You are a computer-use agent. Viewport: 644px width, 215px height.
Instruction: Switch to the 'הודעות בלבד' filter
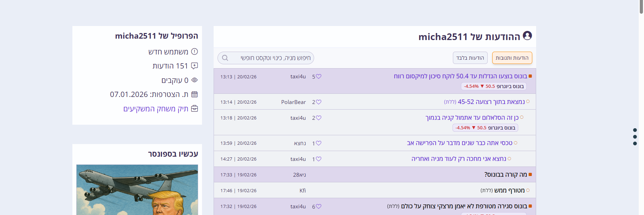coord(470,58)
